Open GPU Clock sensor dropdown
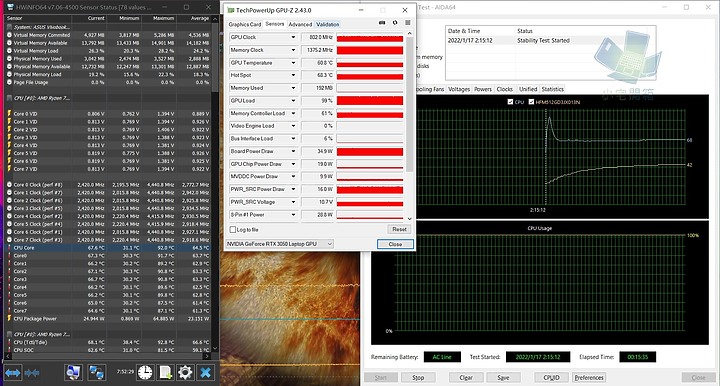The width and height of the screenshot is (720, 386). pos(293,37)
